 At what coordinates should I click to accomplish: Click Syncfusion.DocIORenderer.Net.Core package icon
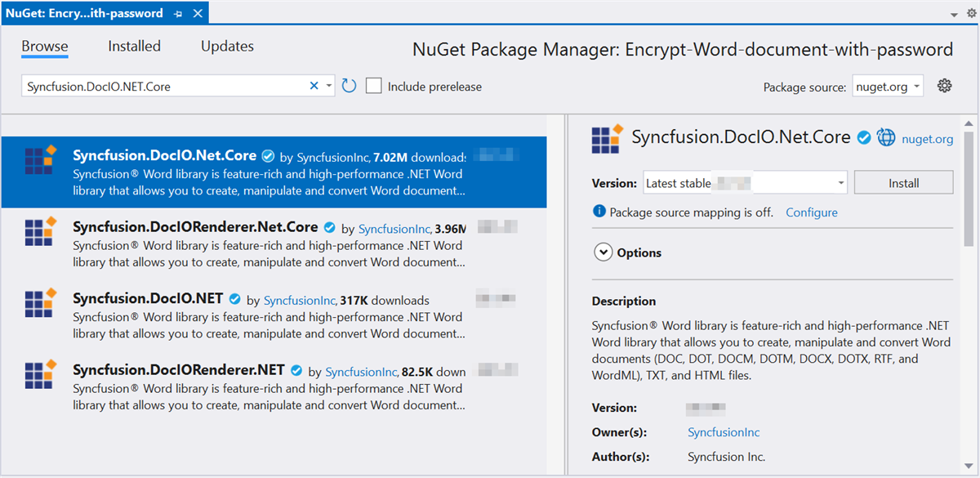click(x=39, y=232)
